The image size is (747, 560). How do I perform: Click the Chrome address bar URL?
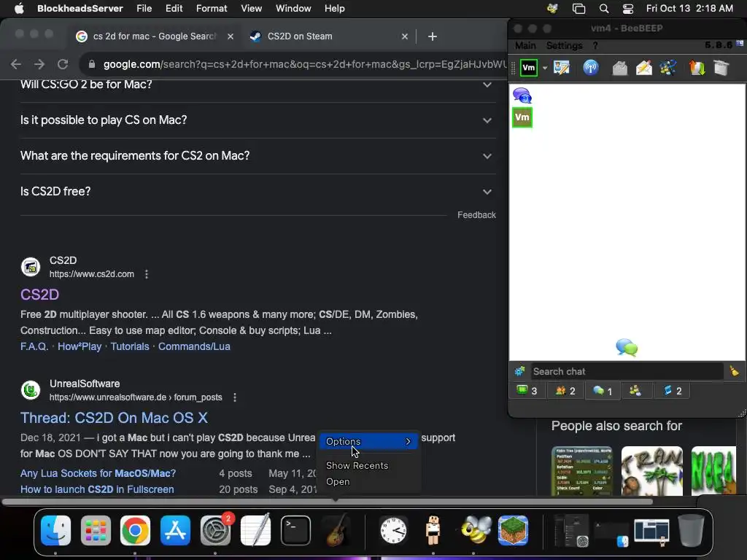click(305, 64)
